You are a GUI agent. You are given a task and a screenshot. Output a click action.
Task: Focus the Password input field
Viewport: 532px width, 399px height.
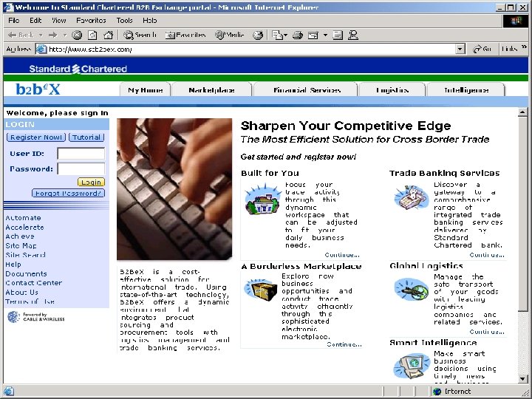pyautogui.click(x=81, y=168)
